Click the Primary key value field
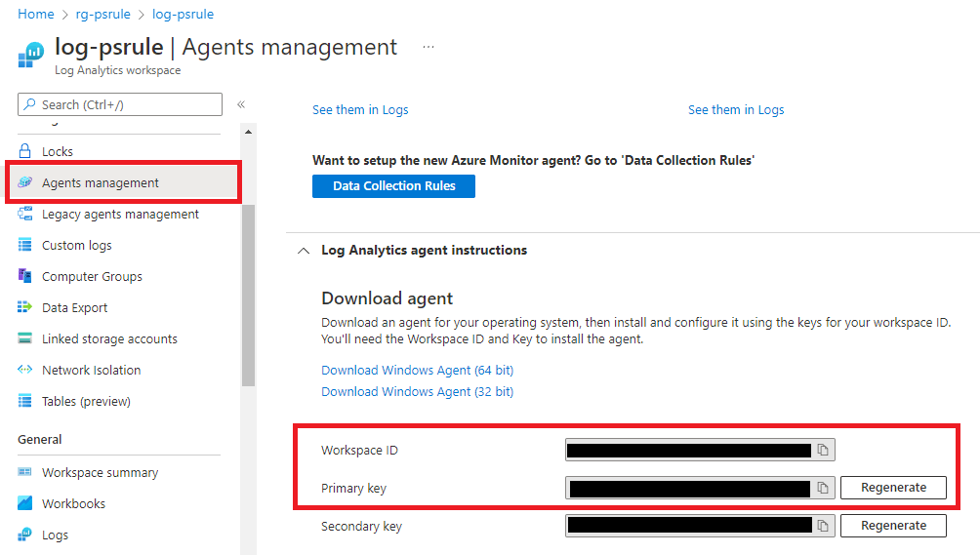Image resolution: width=980 pixels, height=555 pixels. (700, 489)
